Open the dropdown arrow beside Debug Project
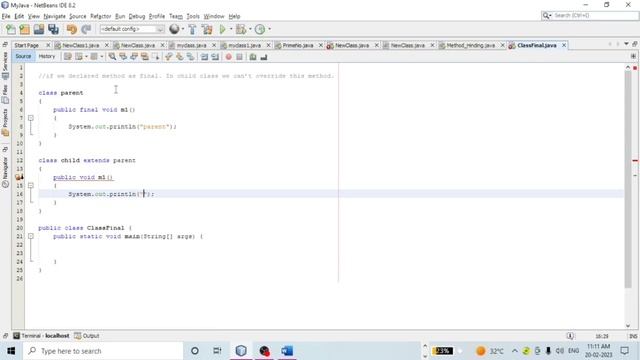 pyautogui.click(x=250, y=29)
